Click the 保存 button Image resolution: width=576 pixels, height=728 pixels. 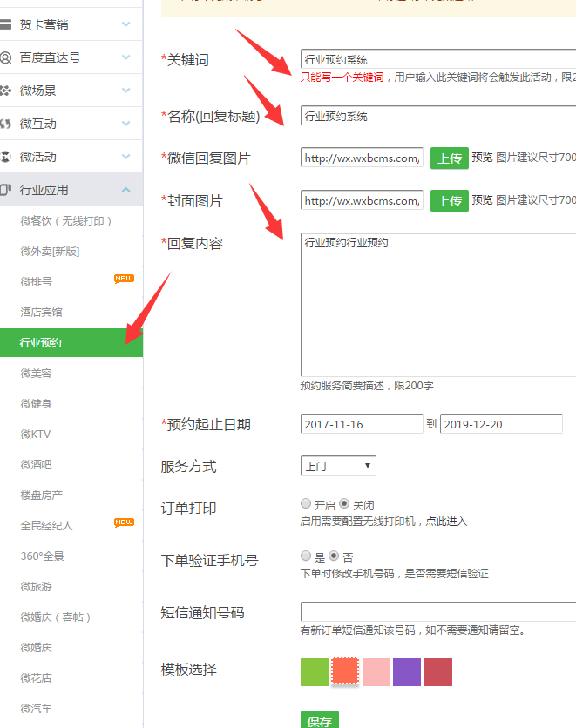click(x=320, y=720)
